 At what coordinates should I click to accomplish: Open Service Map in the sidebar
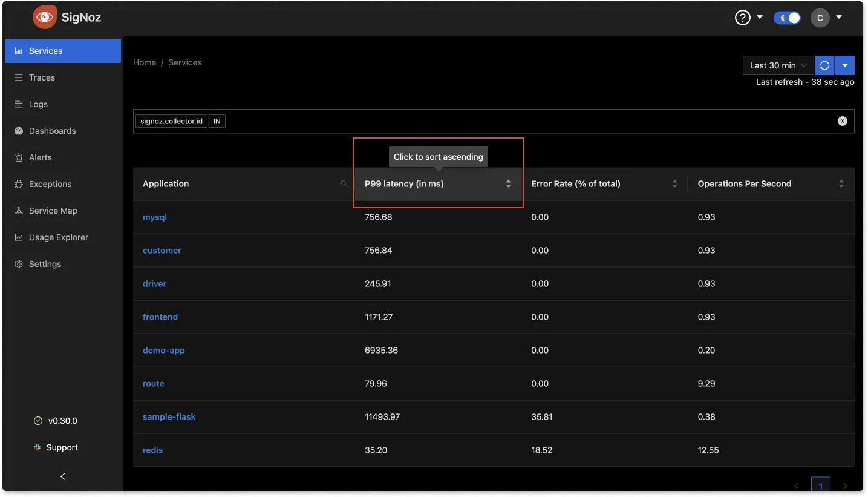tap(63, 211)
